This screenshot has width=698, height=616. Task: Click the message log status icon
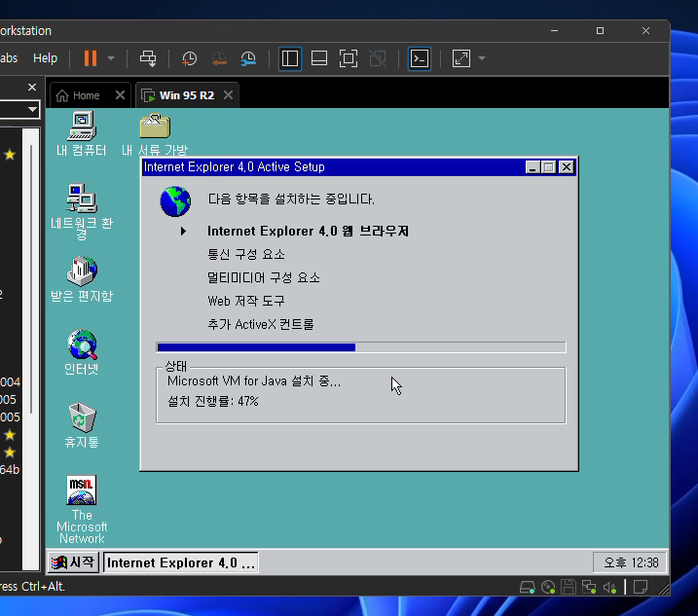click(641, 587)
